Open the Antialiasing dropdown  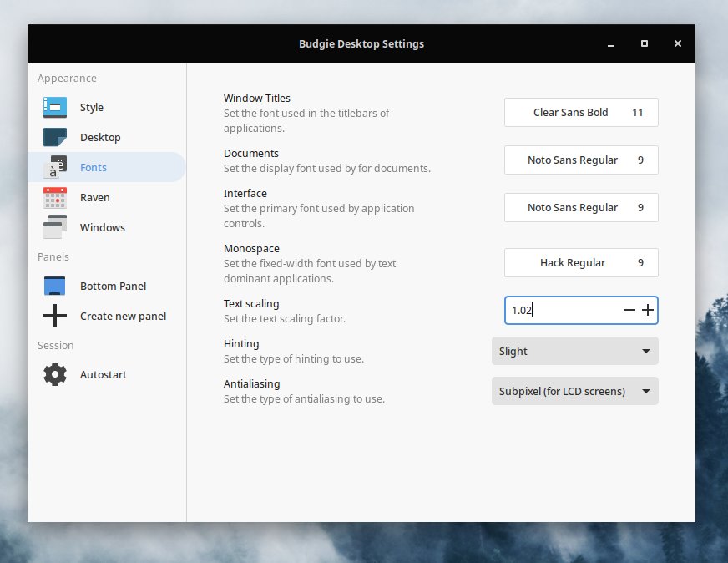point(574,391)
